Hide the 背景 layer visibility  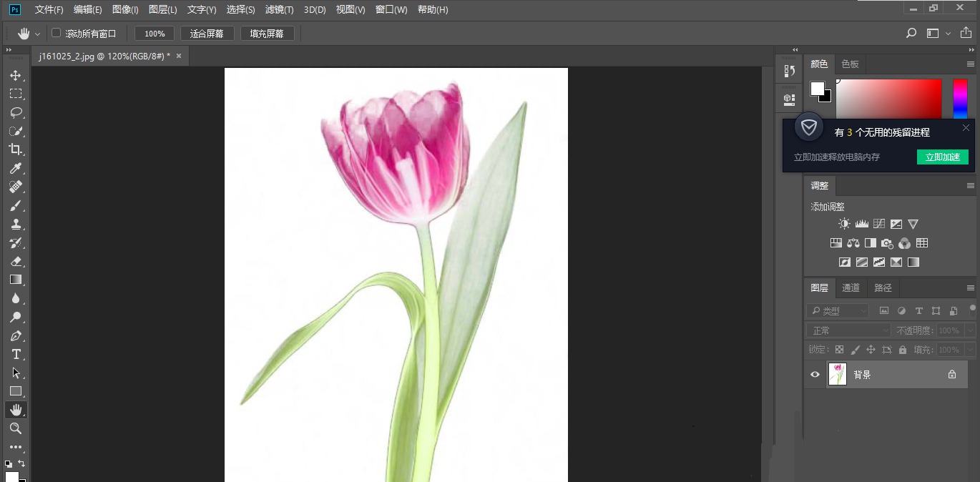(815, 374)
